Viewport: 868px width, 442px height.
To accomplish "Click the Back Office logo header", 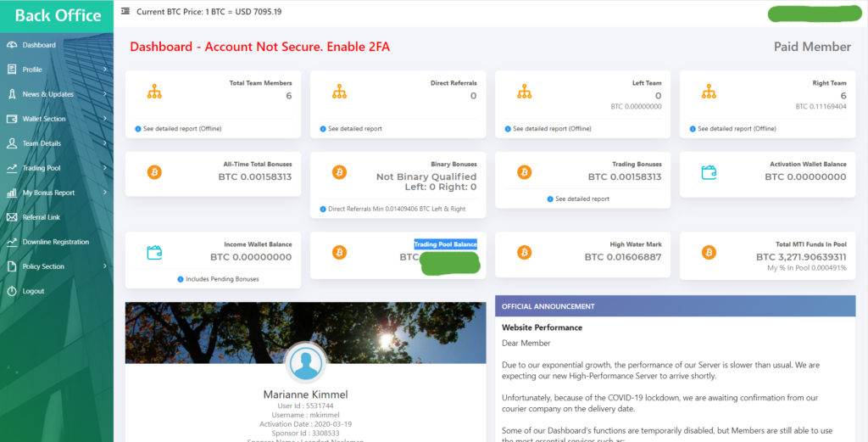I will [x=57, y=16].
